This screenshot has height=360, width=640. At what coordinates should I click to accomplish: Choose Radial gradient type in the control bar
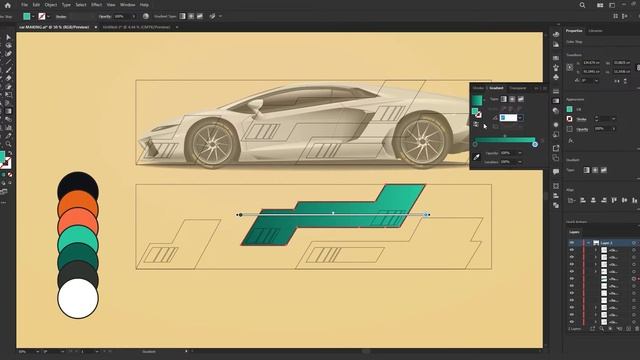tap(191, 16)
